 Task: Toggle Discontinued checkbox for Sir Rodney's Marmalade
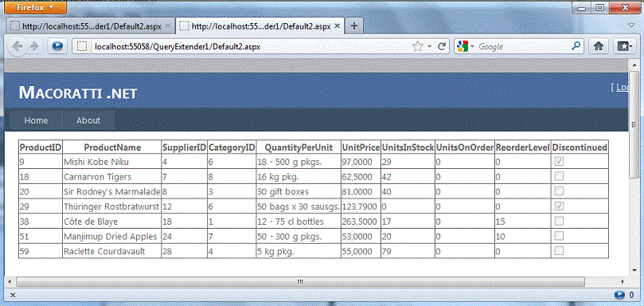click(x=559, y=191)
